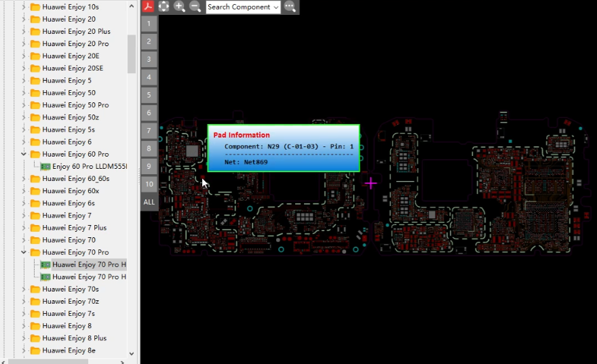Click the search chat bubble icon
Viewport: 597px width, 364px height.
[290, 7]
